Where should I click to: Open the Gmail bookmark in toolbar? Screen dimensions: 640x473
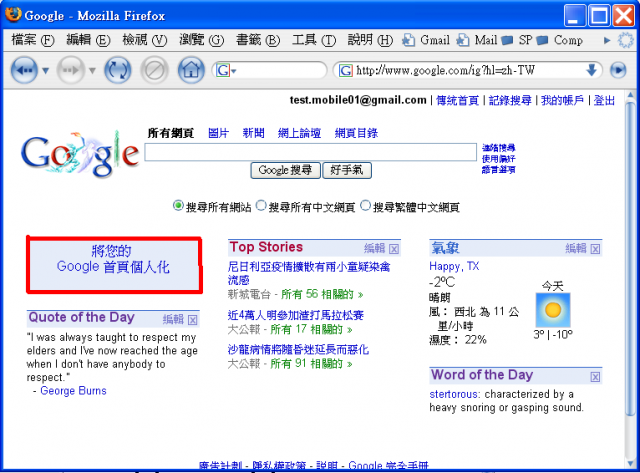[426, 40]
